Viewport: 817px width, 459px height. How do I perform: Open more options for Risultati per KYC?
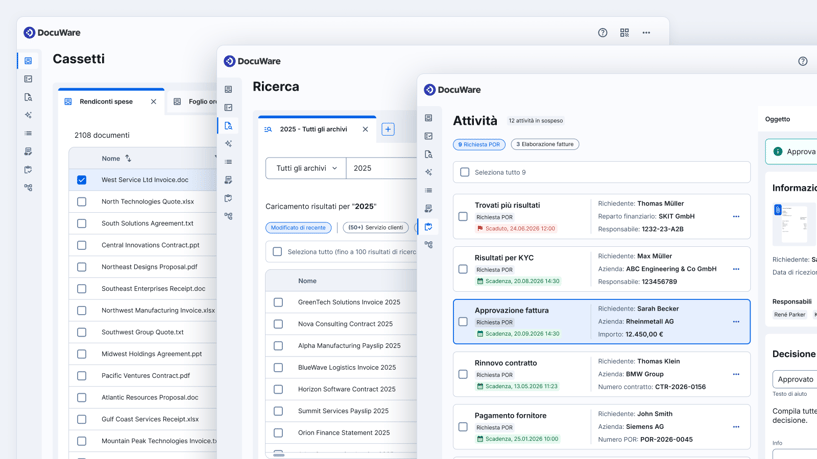point(736,269)
